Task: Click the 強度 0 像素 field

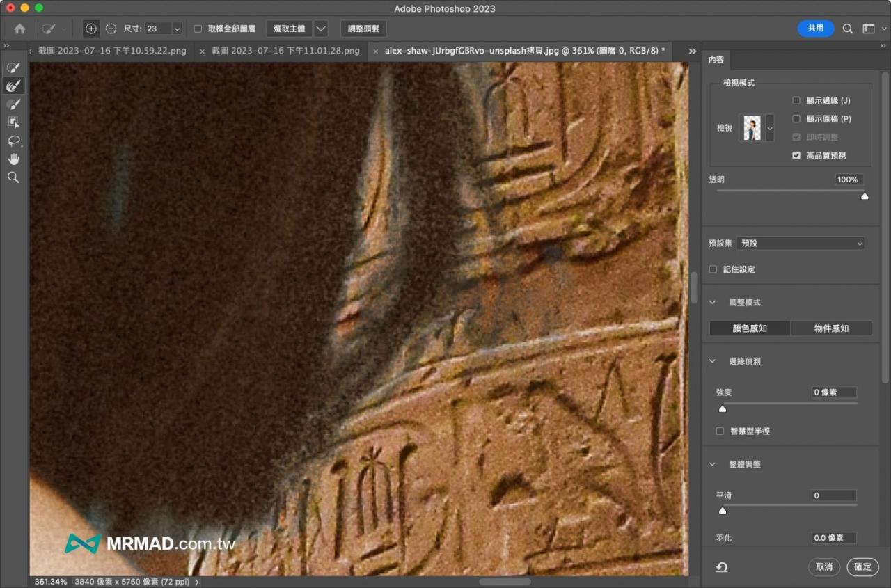Action: (834, 392)
